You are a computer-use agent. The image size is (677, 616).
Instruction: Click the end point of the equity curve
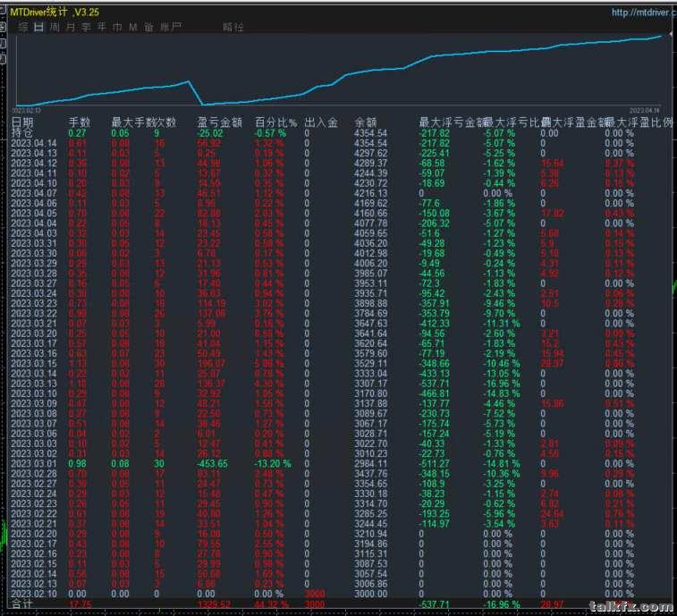click(661, 37)
